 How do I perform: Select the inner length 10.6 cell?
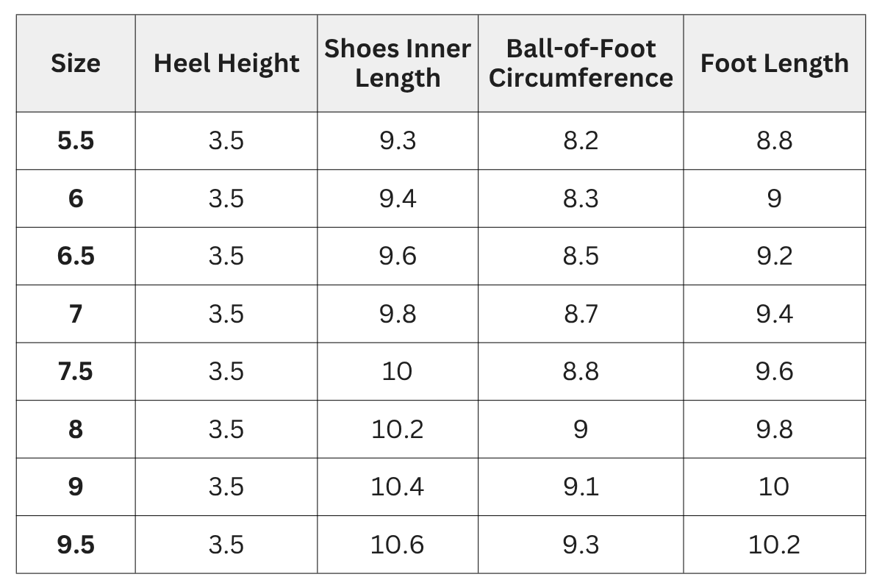coord(398,545)
